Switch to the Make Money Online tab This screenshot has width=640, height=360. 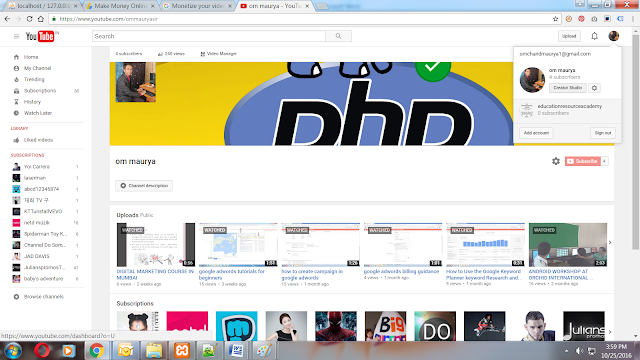click(120, 6)
